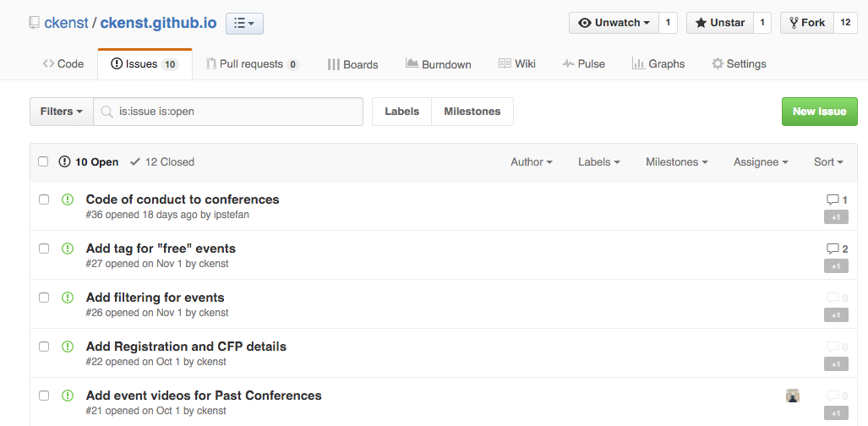The height and width of the screenshot is (426, 868).
Task: Click the magnifier icon in search field
Action: click(106, 112)
